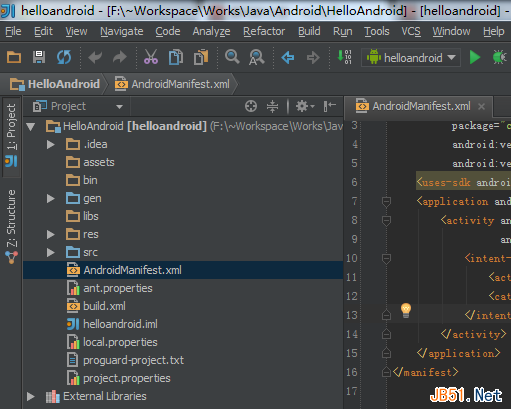Click the Cut scissors icon
Viewport: 511px width, 409px height.
coord(151,57)
